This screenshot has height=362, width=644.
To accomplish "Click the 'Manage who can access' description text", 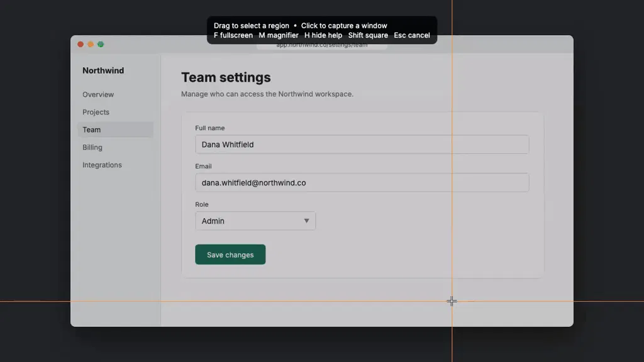I will point(267,94).
